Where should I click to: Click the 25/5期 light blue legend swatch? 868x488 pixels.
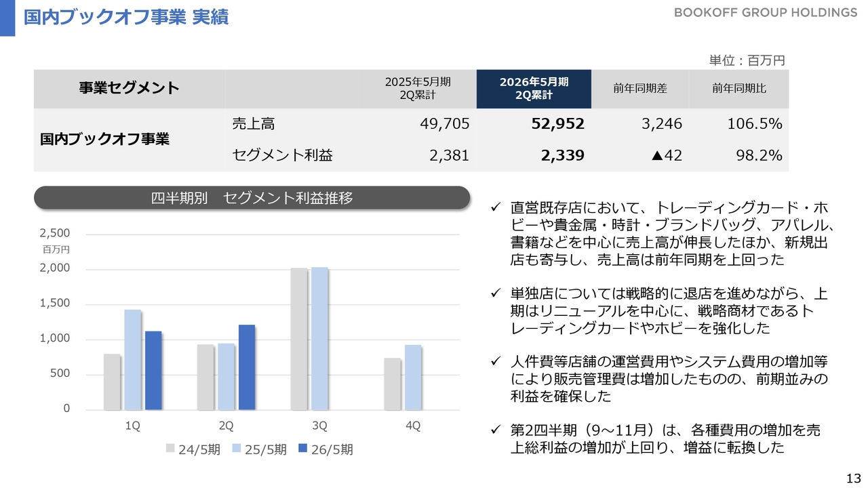237,449
